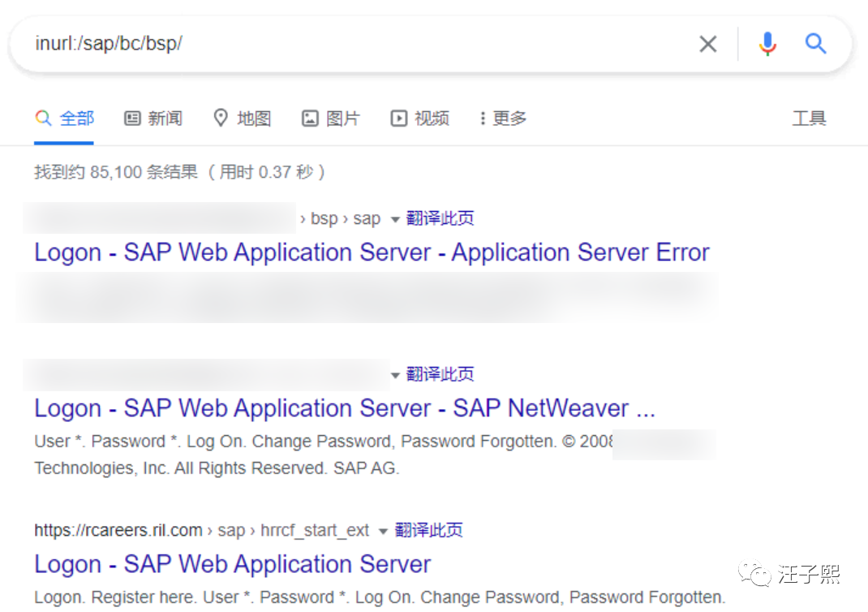Click the snippet starting User *. Password *
This screenshot has width=868, height=612.
pos(324,455)
